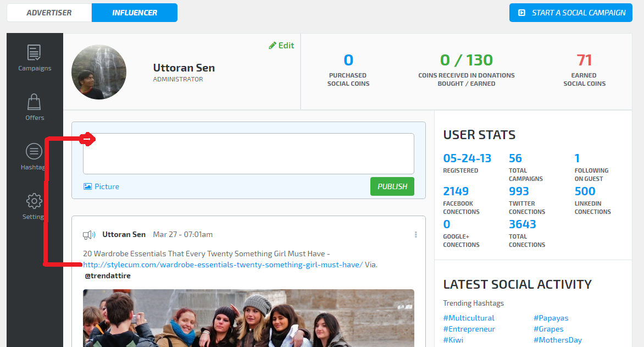Click the 0 Google+ connections stat

coord(447,224)
